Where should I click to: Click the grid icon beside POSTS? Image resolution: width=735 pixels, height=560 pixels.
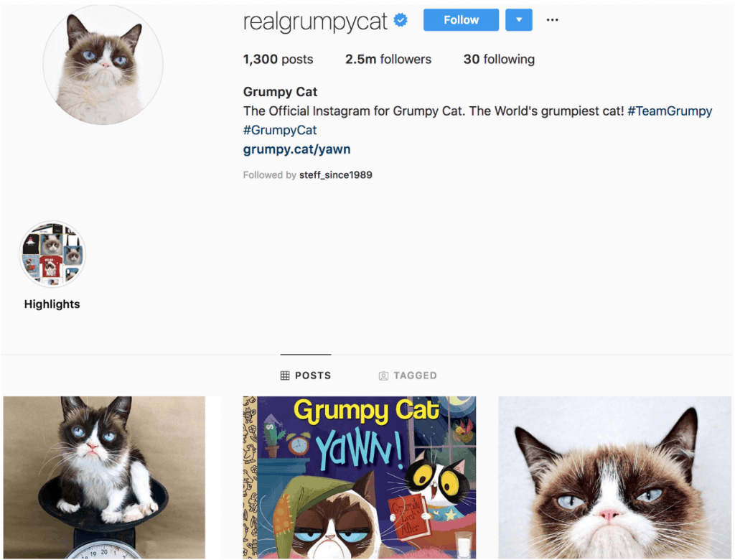click(284, 375)
